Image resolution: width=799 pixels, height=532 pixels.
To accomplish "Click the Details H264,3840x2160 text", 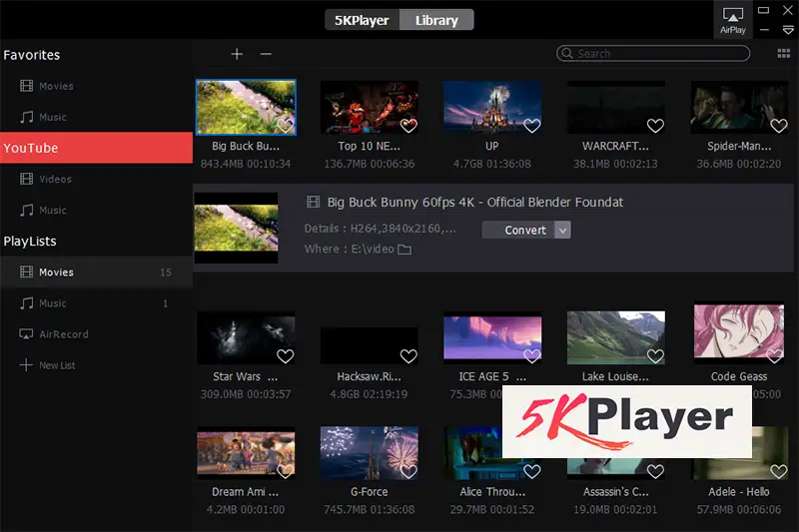I will point(381,229).
